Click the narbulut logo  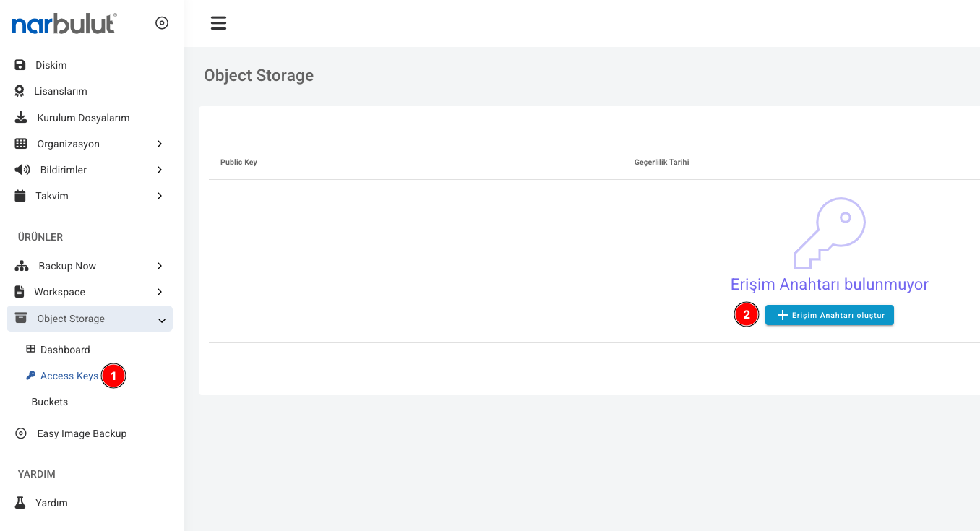(64, 23)
